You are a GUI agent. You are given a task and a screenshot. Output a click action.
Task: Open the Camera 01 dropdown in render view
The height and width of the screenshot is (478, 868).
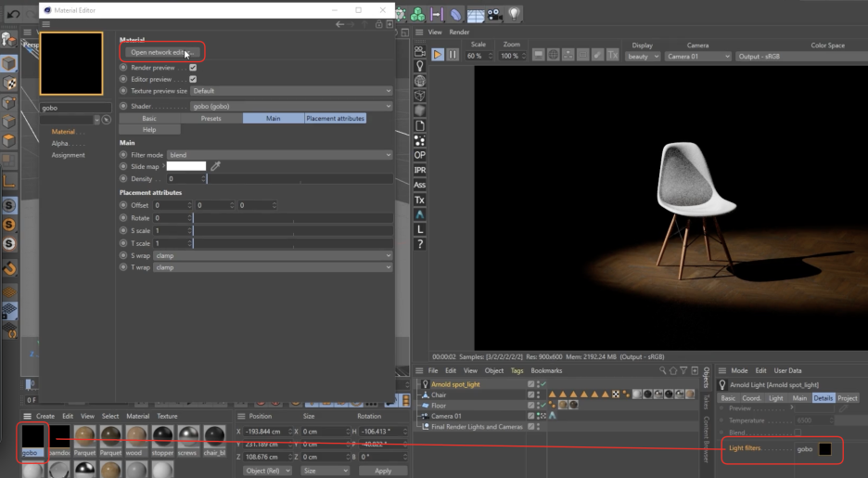click(x=697, y=57)
